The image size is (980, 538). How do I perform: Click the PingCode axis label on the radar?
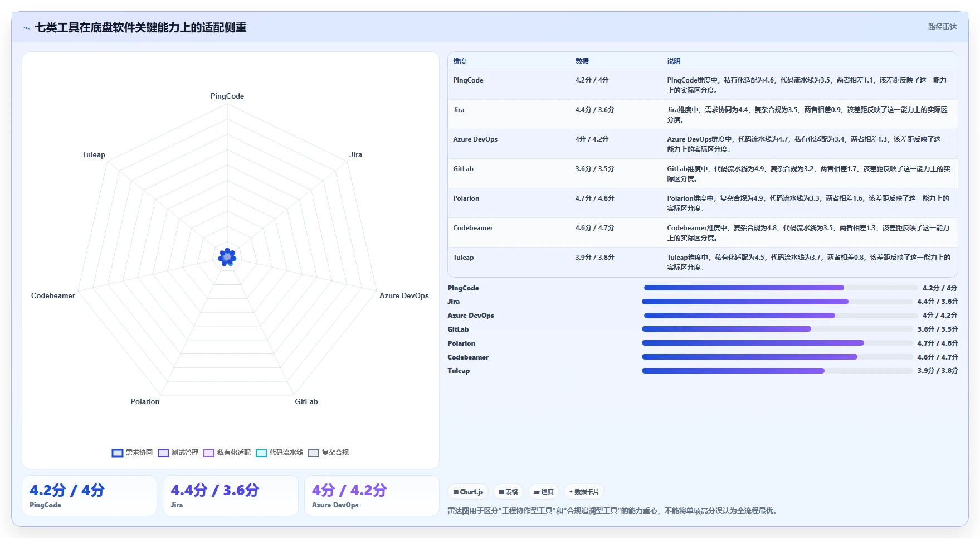point(227,96)
